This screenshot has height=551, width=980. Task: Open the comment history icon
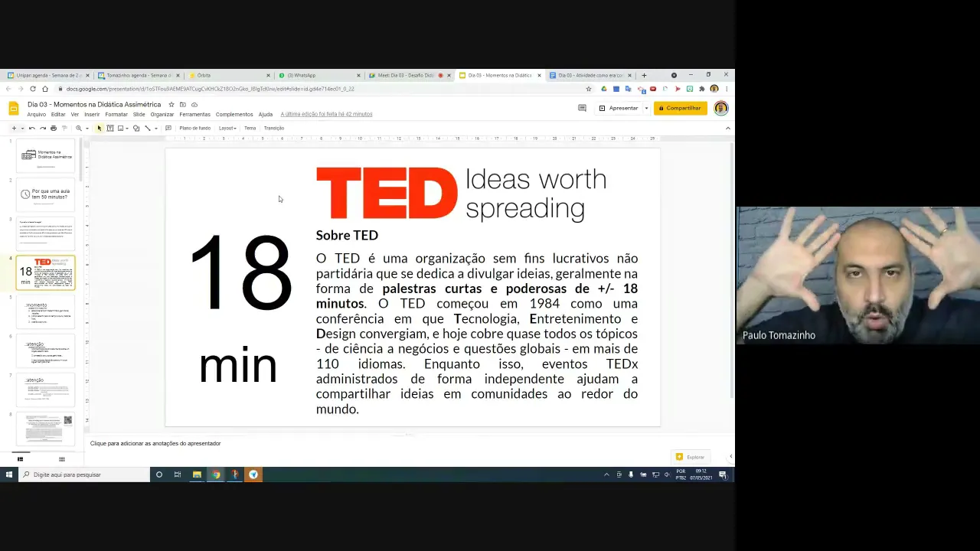pyautogui.click(x=582, y=108)
